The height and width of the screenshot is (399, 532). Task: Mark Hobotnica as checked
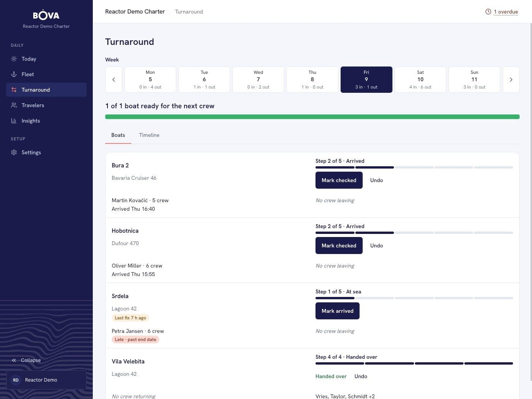(x=339, y=246)
